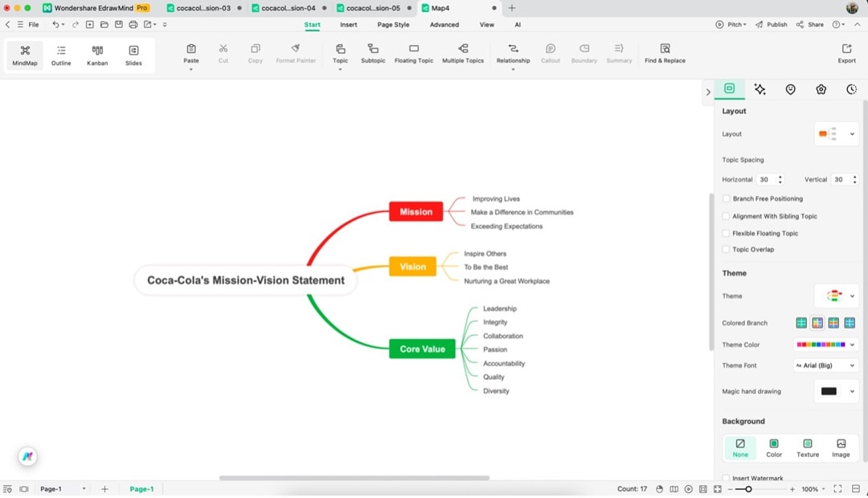Image resolution: width=868 pixels, height=498 pixels.
Task: Switch to Kanban view
Action: (97, 55)
